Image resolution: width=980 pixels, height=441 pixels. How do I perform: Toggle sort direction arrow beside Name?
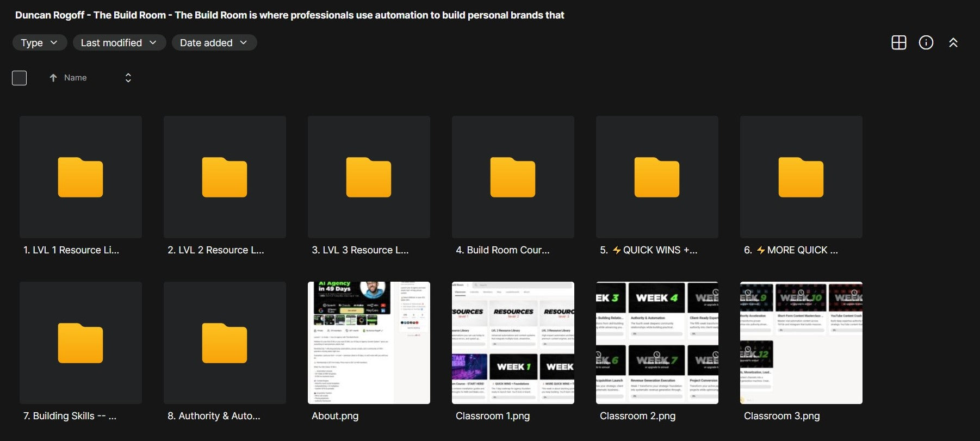pyautogui.click(x=53, y=78)
